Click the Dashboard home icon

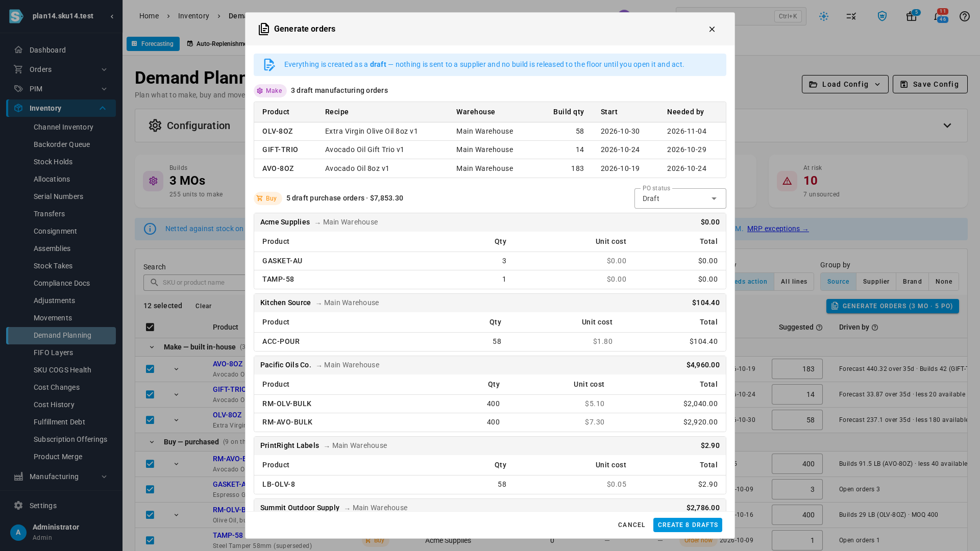(18, 50)
